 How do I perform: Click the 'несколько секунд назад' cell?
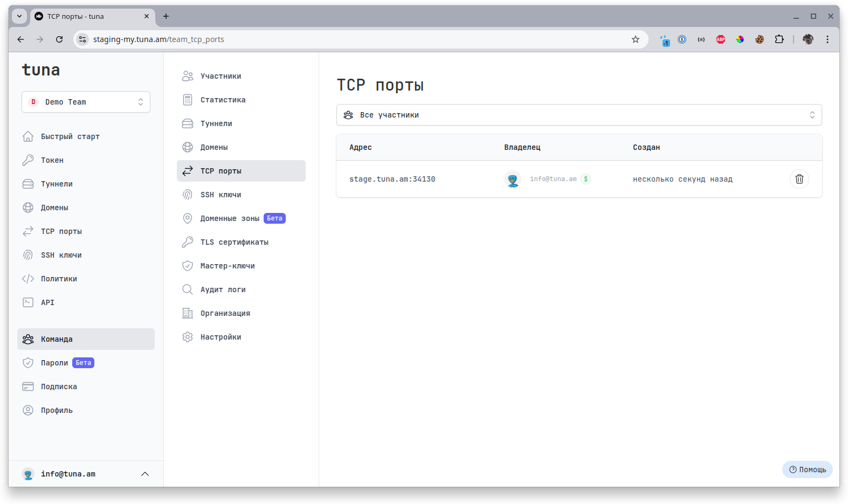point(682,179)
